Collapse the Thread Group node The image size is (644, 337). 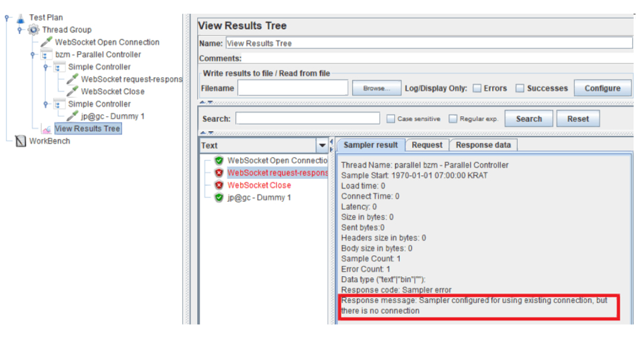(20, 30)
